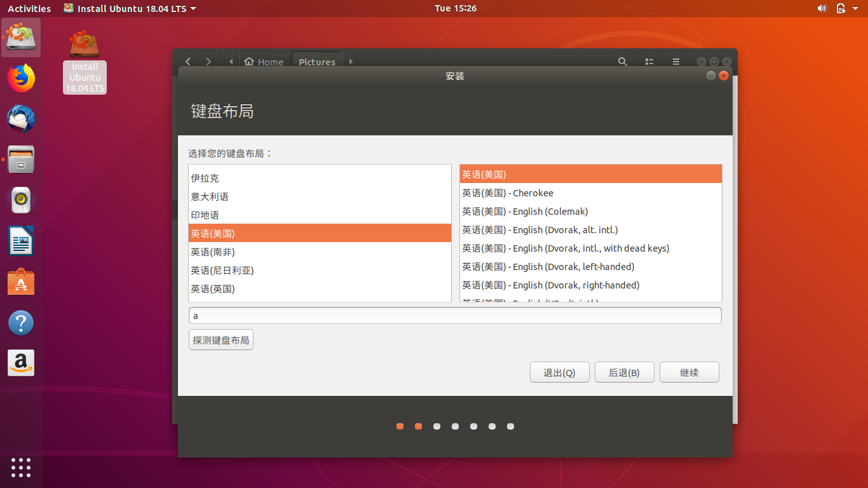The height and width of the screenshot is (488, 868).
Task: Open Thunderbird mail from the dock
Action: coord(21,119)
